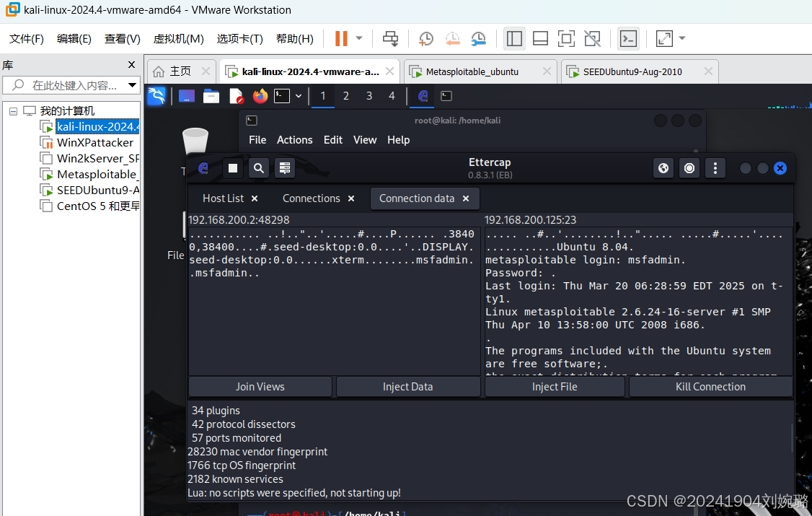Pause the virtual machine

(x=341, y=38)
